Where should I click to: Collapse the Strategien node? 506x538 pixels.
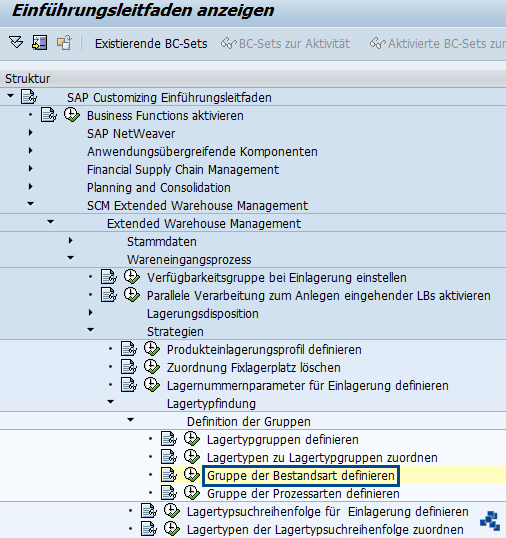pyautogui.click(x=91, y=330)
